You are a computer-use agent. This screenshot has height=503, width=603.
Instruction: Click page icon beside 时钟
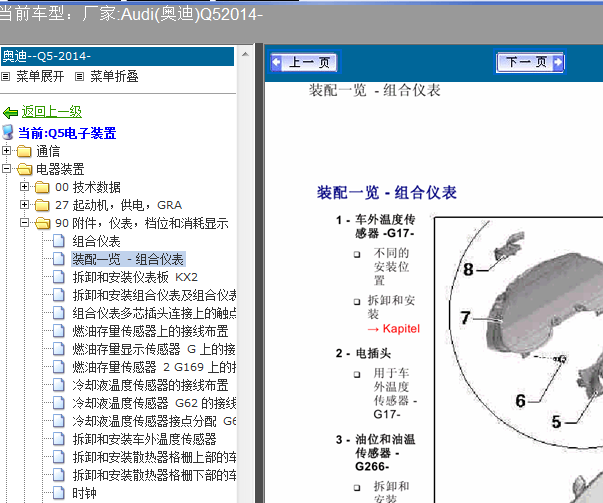(x=58, y=493)
